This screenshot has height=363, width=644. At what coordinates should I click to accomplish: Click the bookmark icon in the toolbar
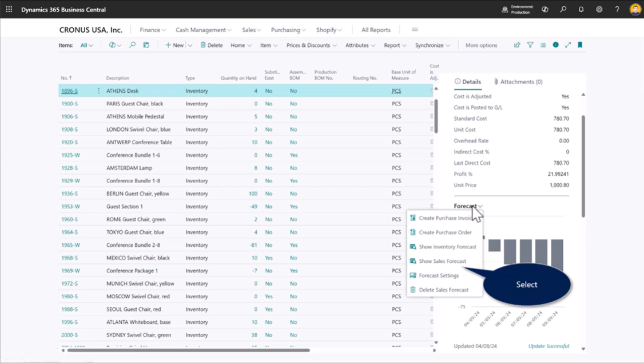pos(580,45)
